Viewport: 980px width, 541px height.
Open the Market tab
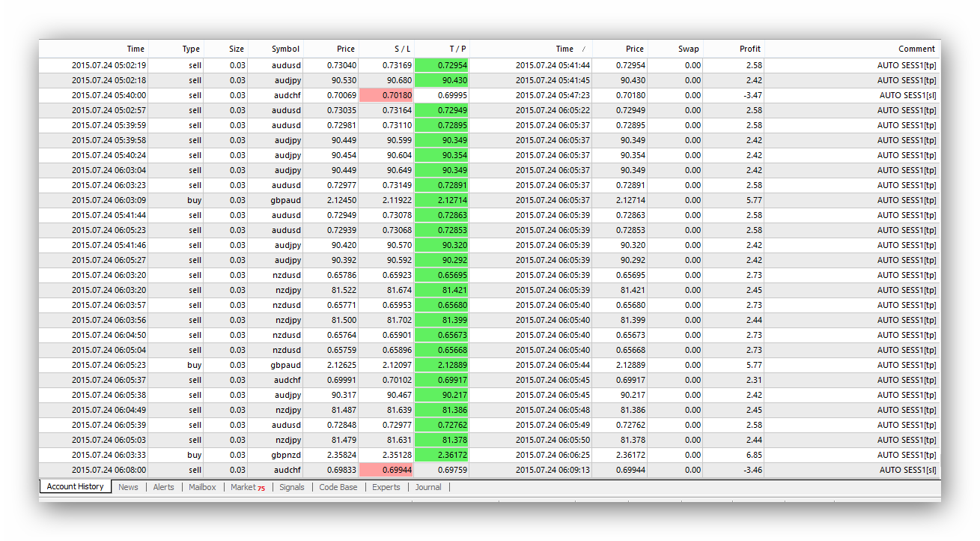click(247, 487)
